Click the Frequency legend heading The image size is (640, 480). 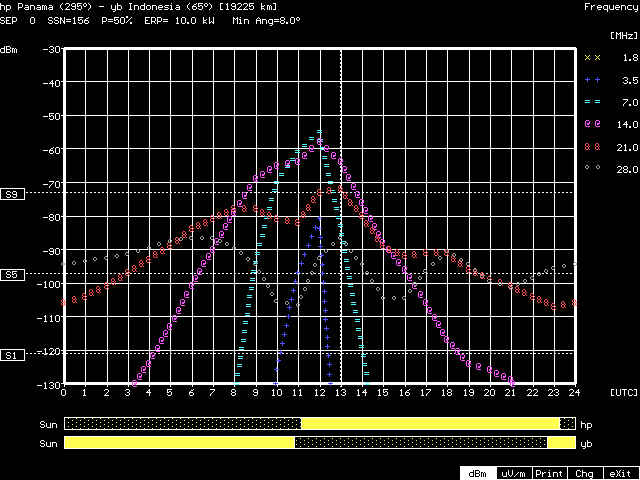610,6
